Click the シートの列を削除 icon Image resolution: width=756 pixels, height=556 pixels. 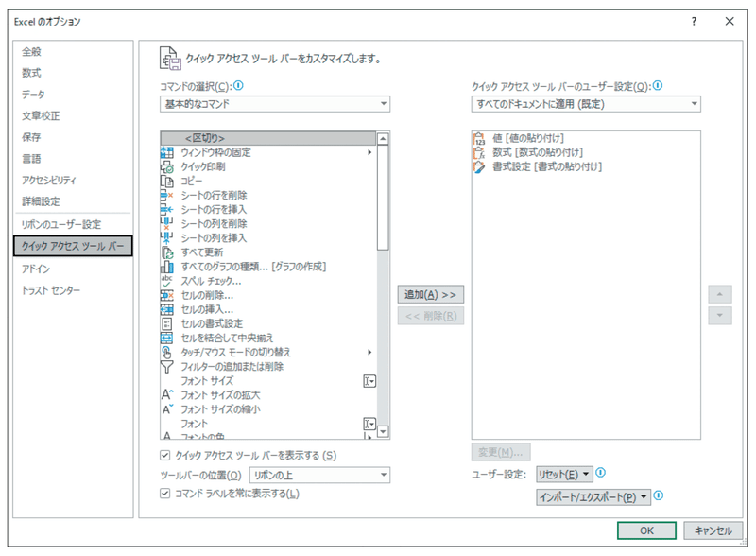[167, 224]
